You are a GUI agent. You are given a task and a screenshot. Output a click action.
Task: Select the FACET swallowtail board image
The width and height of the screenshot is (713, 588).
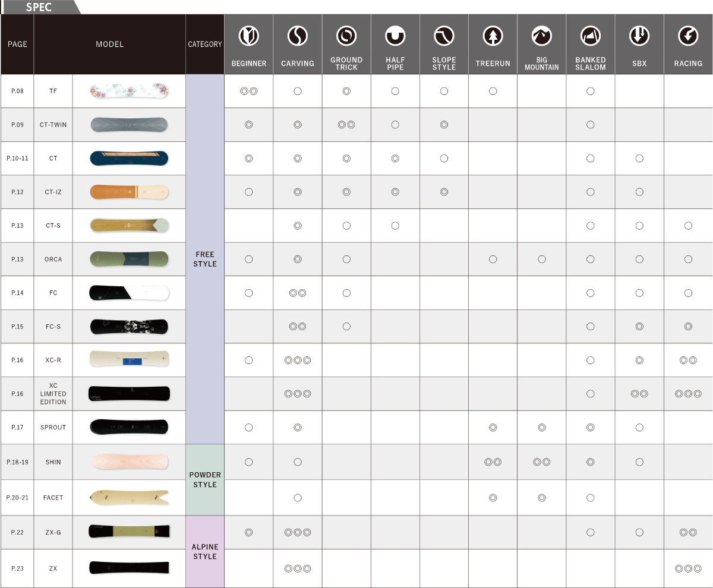(129, 498)
